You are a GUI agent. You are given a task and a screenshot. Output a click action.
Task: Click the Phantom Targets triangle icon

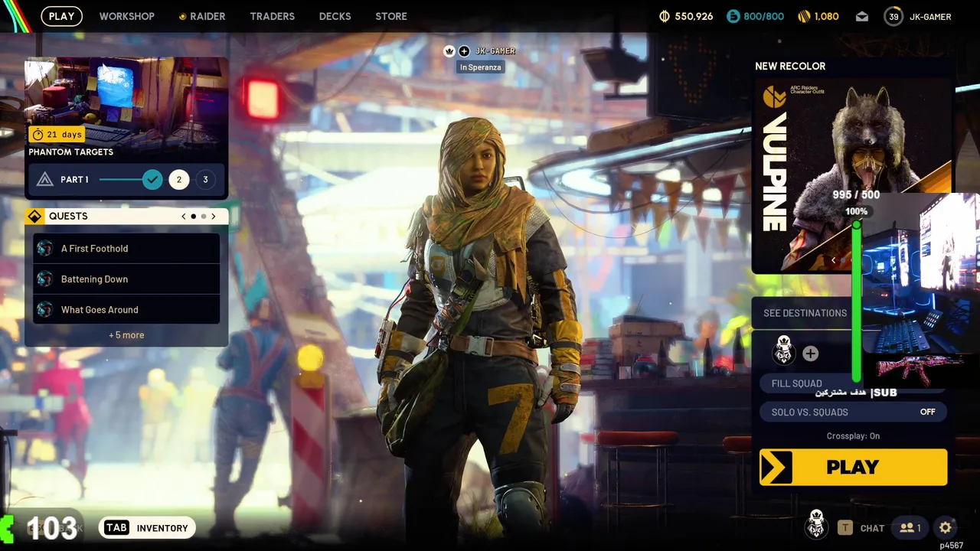[45, 180]
